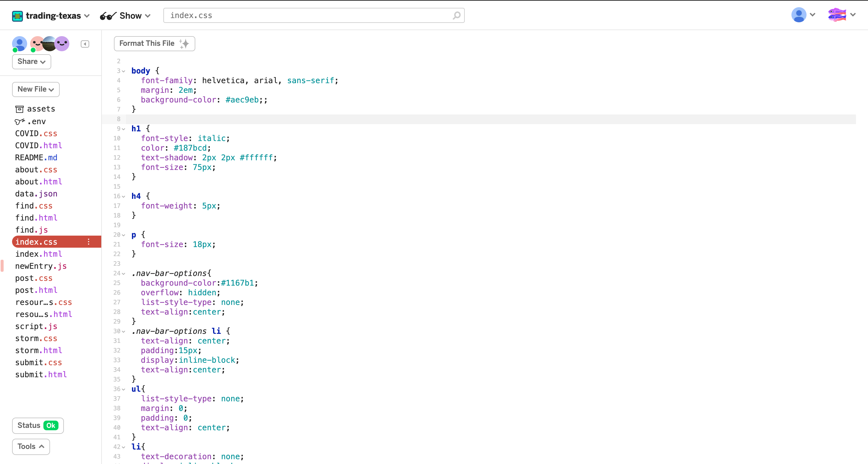Image resolution: width=868 pixels, height=464 pixels.
Task: Click the sparkle icon on Format button
Action: pos(184,43)
